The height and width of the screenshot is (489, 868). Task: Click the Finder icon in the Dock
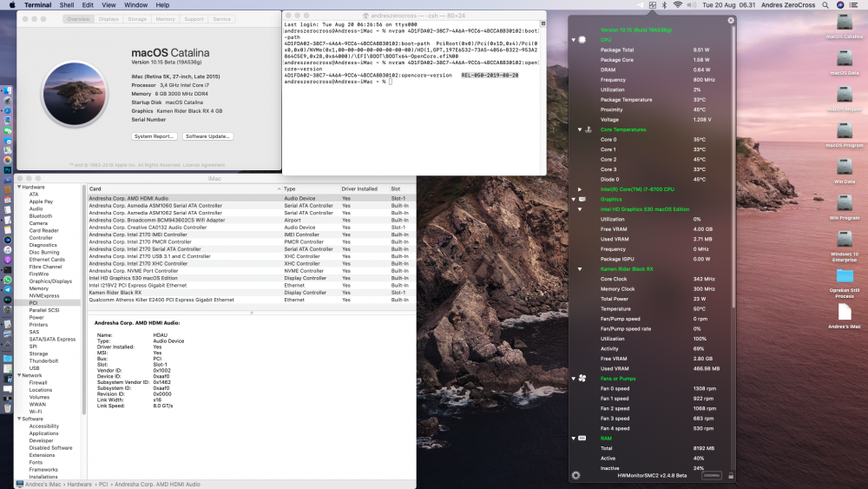point(7,90)
